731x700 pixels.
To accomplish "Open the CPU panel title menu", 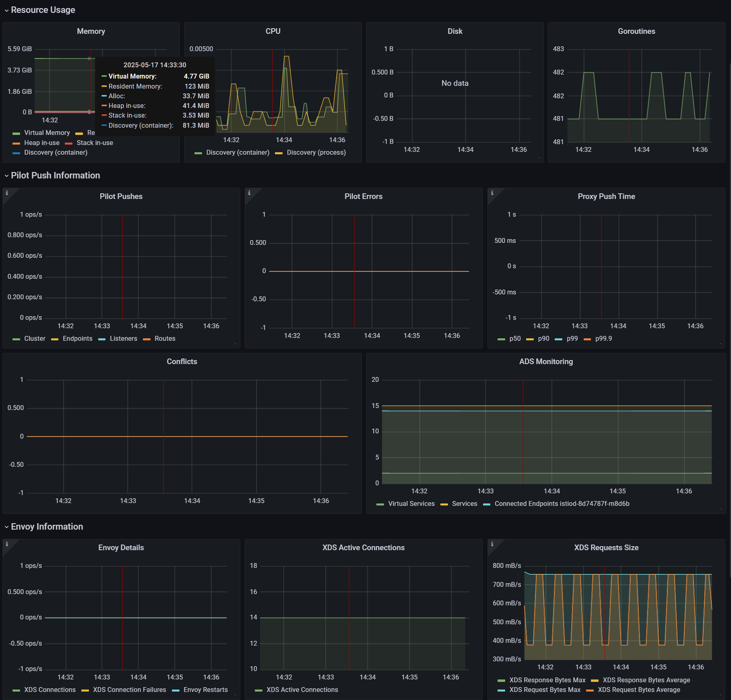I will click(273, 31).
